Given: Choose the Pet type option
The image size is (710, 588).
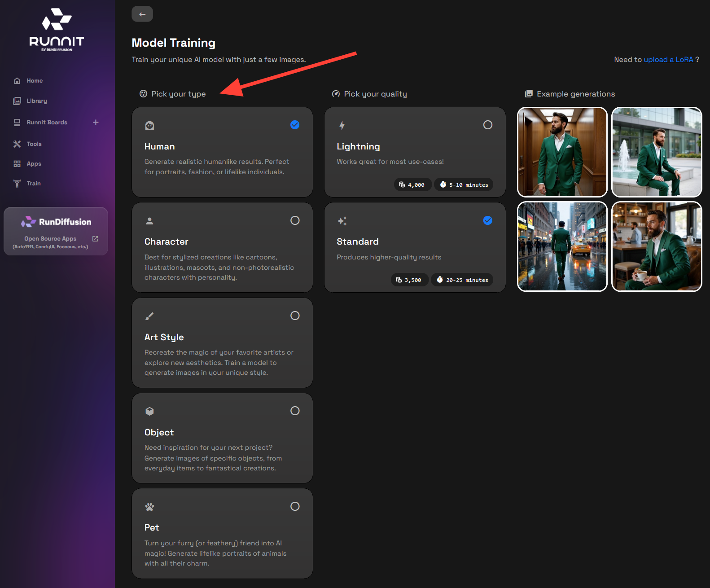Looking at the screenshot, I should pyautogui.click(x=222, y=533).
